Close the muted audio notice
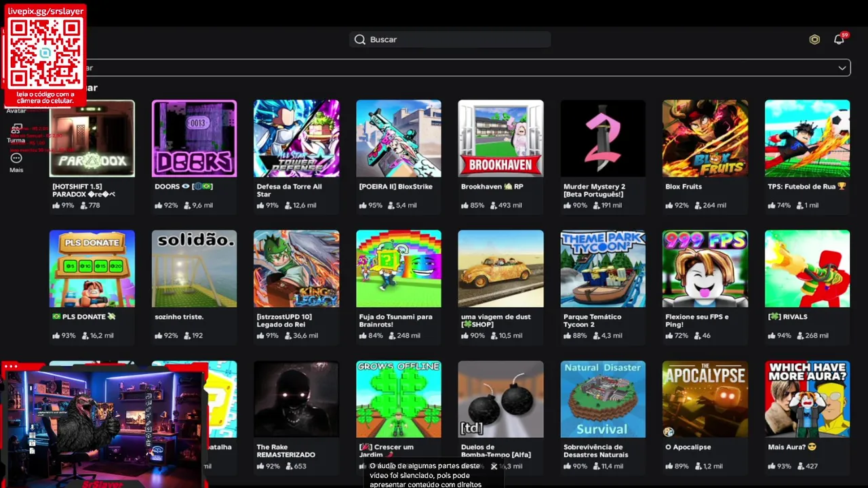Screen dimensions: 868x488 (x=494, y=466)
